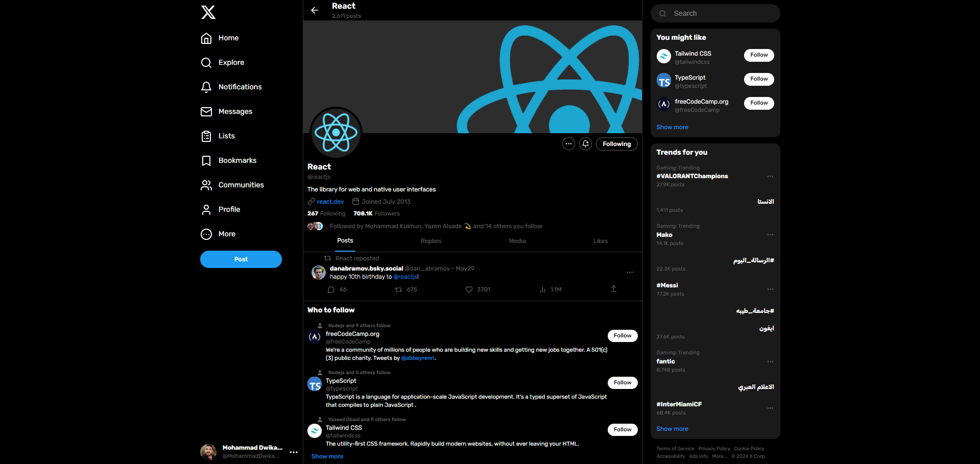Open Followed by Mohammad Kukhun list
The width and height of the screenshot is (980, 464).
click(436, 226)
